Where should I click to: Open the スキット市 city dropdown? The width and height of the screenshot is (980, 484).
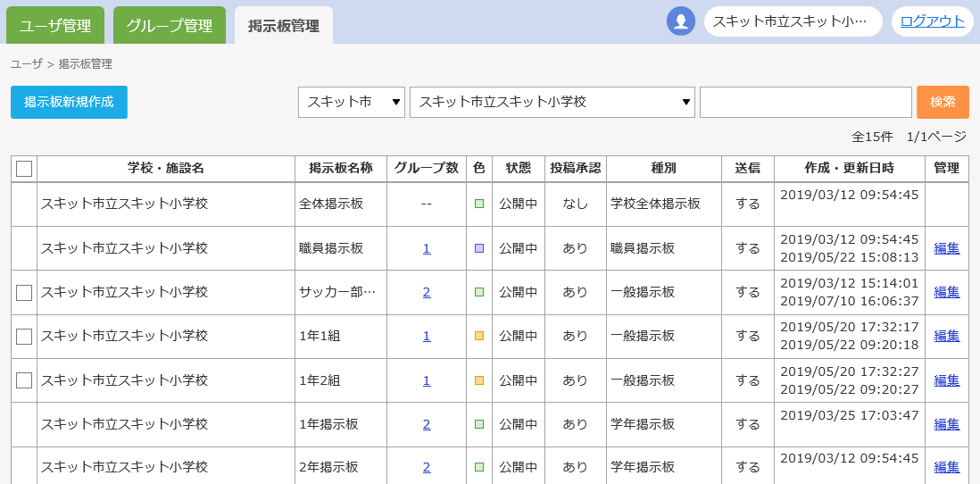point(352,102)
